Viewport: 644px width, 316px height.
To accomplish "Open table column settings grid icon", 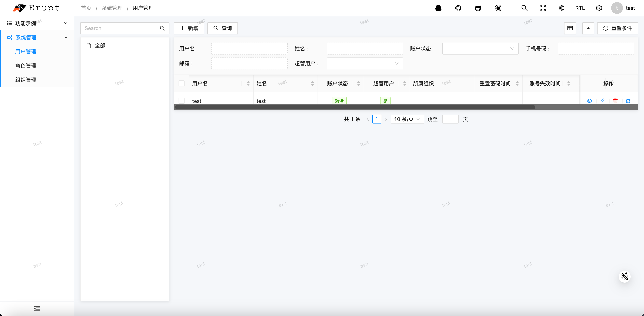I will (x=570, y=28).
